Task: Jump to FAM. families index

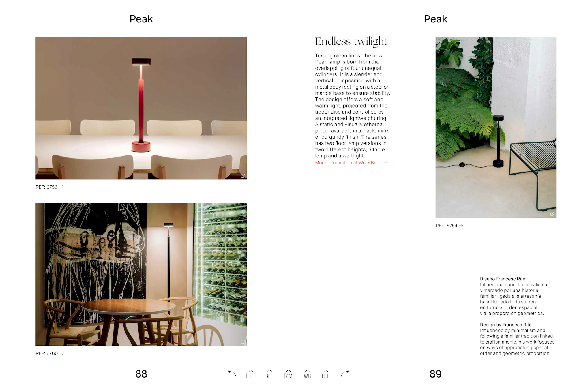Action: (288, 374)
